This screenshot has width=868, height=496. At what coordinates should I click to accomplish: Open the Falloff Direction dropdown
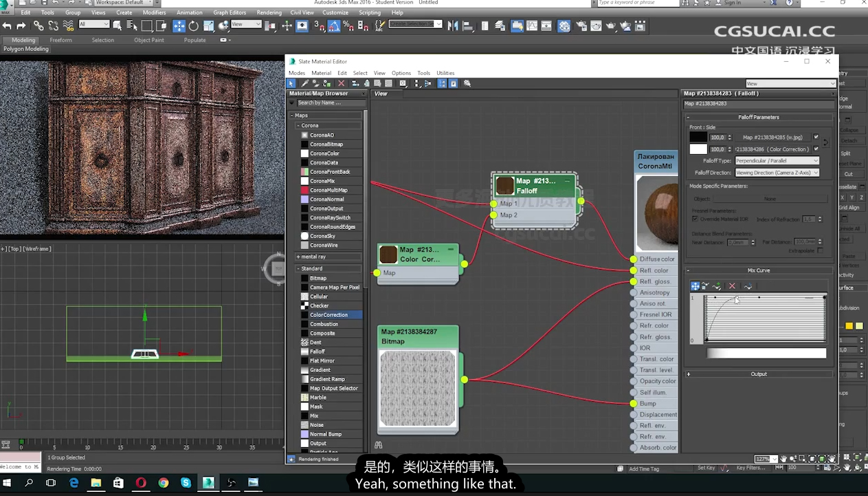[777, 173]
